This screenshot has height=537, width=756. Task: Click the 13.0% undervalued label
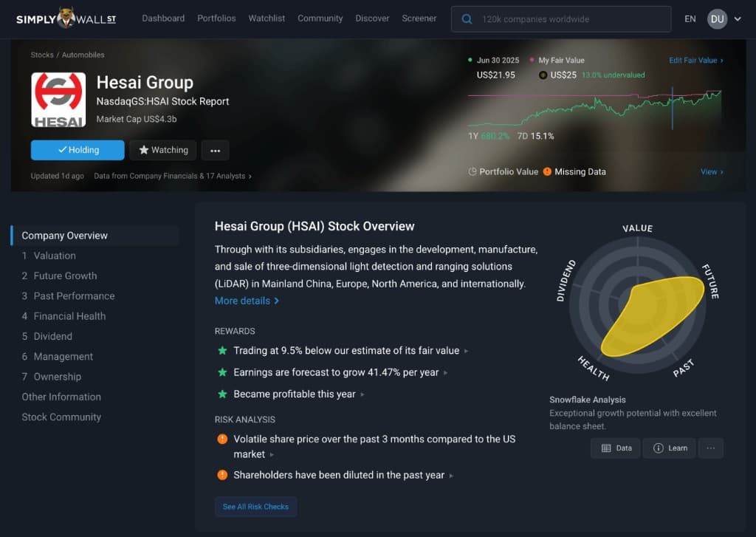click(614, 75)
